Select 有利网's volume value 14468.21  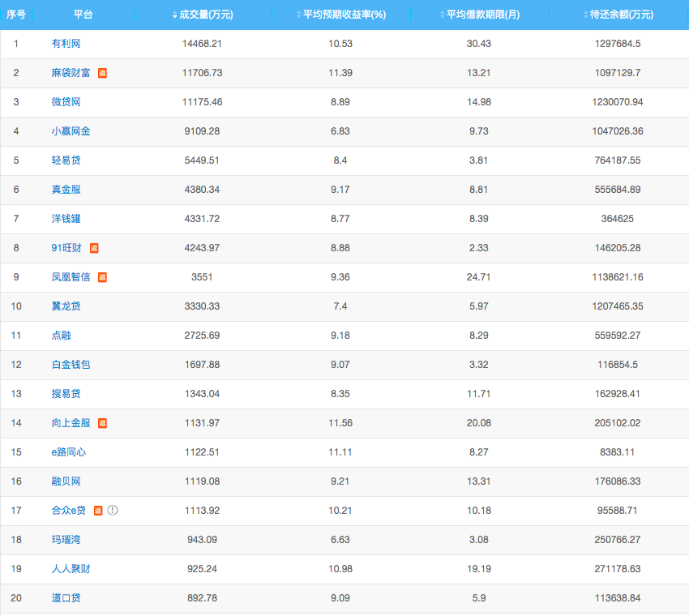pyautogui.click(x=202, y=44)
